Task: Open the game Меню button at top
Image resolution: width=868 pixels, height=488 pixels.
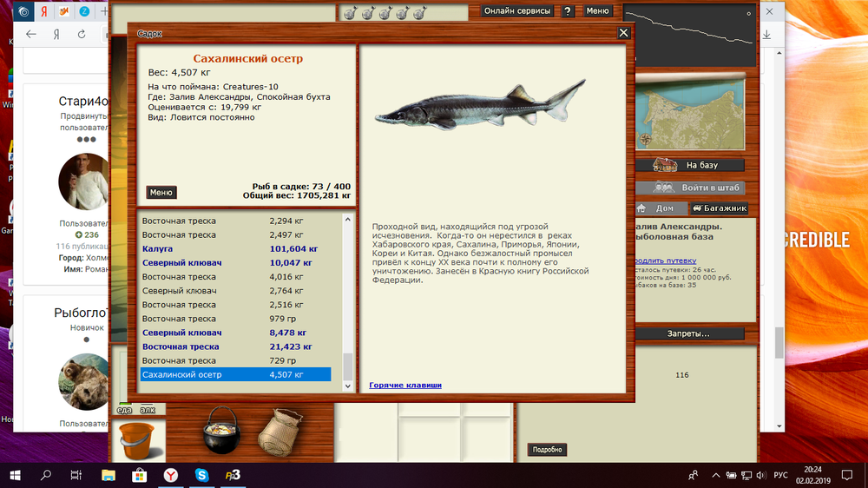Action: tap(597, 10)
